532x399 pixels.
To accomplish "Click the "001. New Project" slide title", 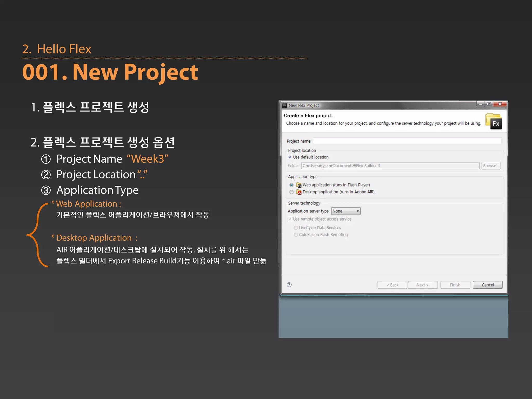I will [110, 72].
